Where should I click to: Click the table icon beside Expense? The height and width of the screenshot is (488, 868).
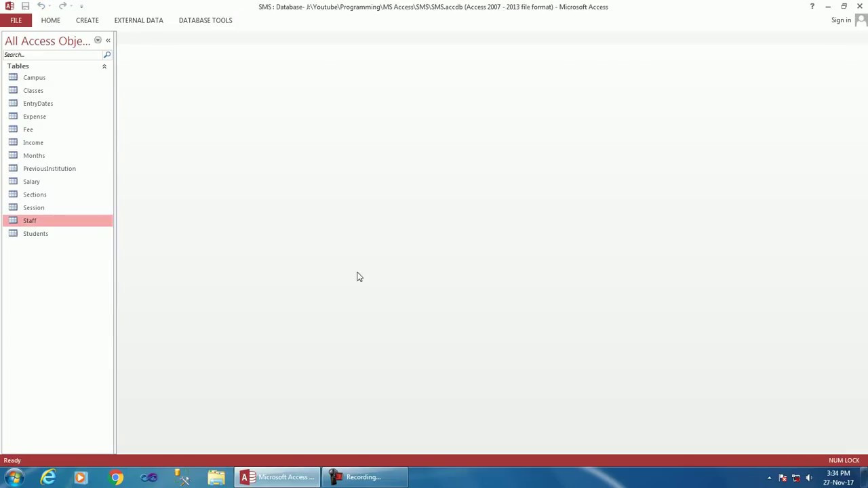pyautogui.click(x=13, y=116)
